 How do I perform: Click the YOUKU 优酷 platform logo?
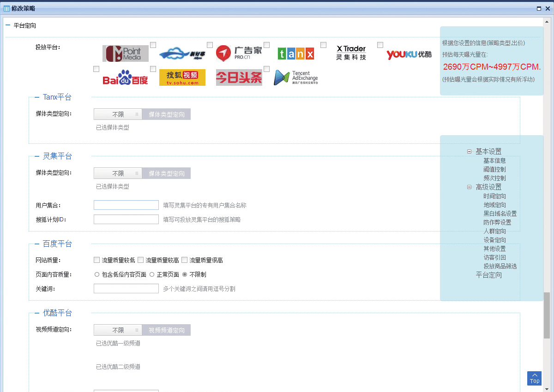(x=409, y=54)
